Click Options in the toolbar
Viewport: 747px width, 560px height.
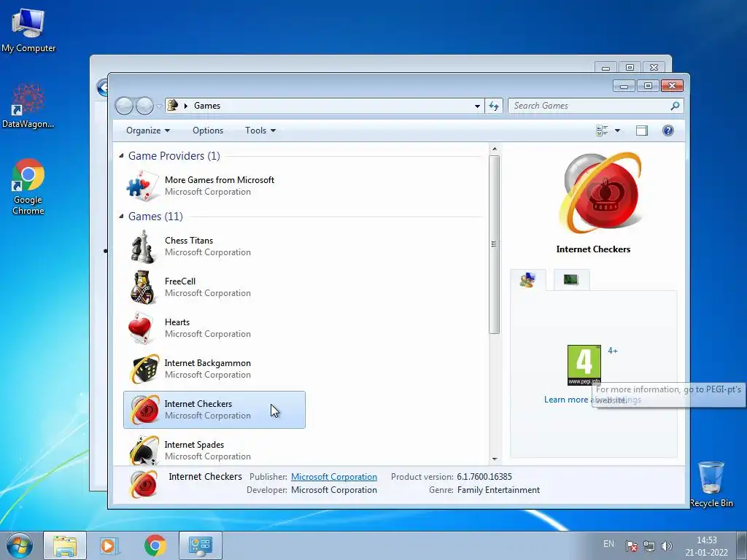pyautogui.click(x=208, y=131)
